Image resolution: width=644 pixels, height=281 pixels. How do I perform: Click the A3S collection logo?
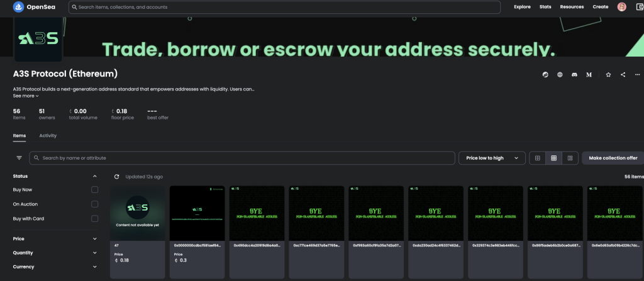(38, 38)
